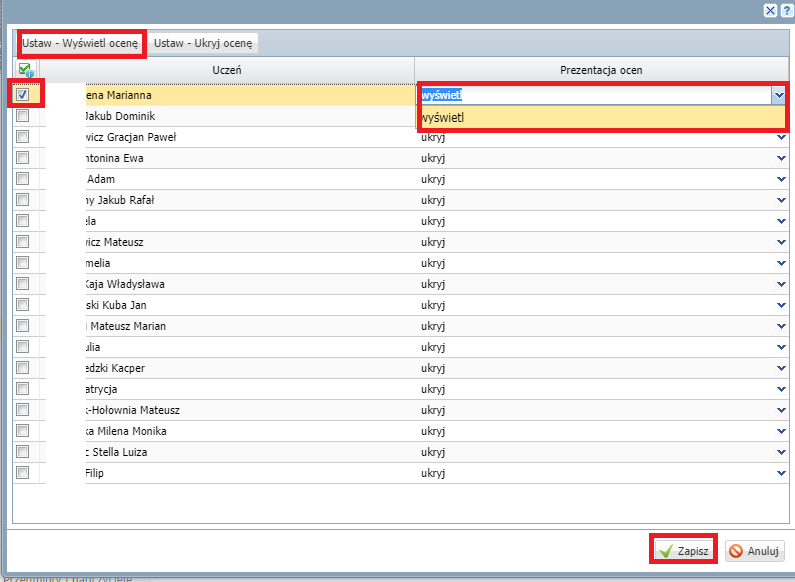This screenshot has height=582, width=795.
Task: Uncheck the checkbox for ena Marianna
Action: 22,94
